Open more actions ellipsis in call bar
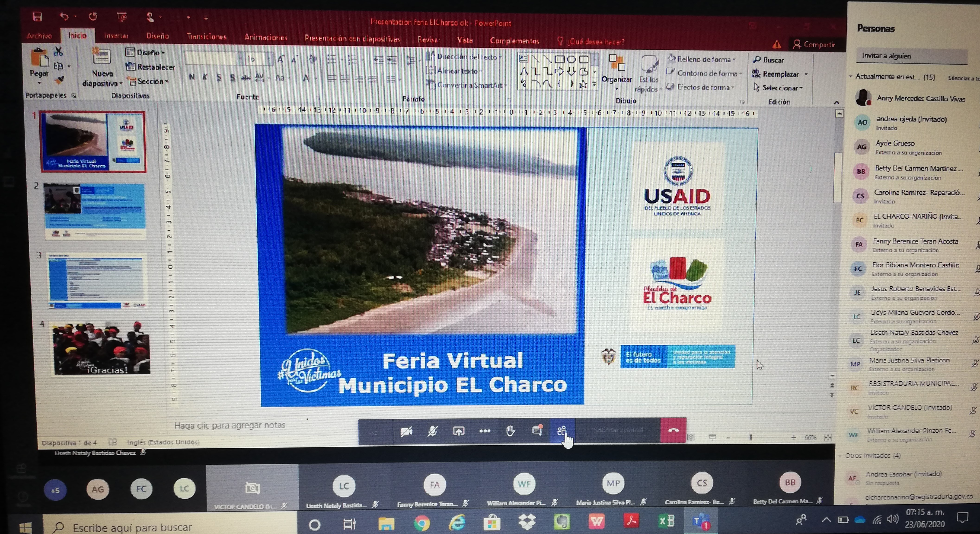 (x=485, y=431)
